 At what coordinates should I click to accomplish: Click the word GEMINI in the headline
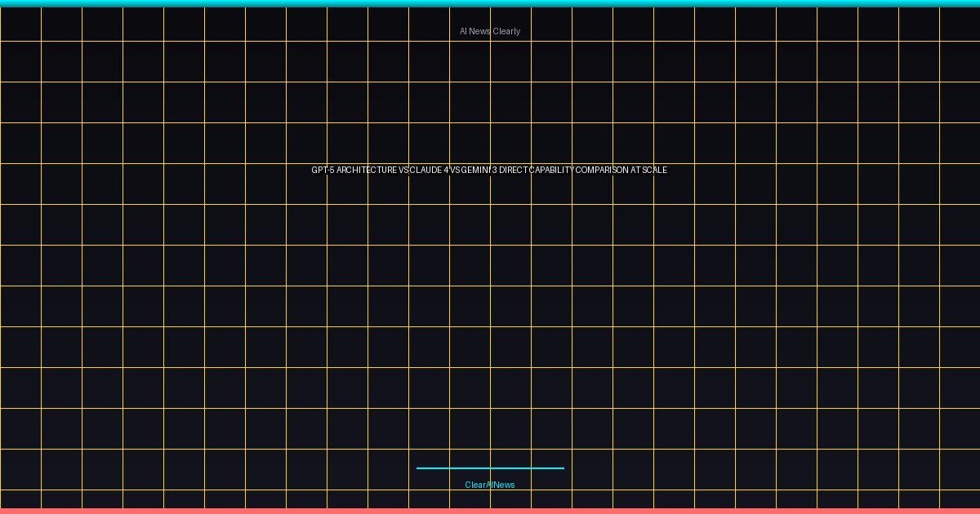click(475, 171)
